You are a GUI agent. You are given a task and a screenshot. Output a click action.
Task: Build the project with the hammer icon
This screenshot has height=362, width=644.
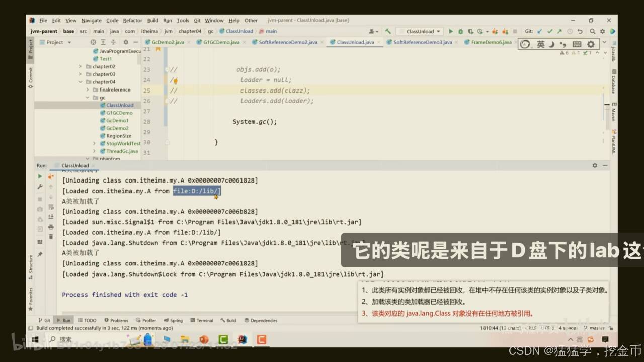click(x=388, y=31)
